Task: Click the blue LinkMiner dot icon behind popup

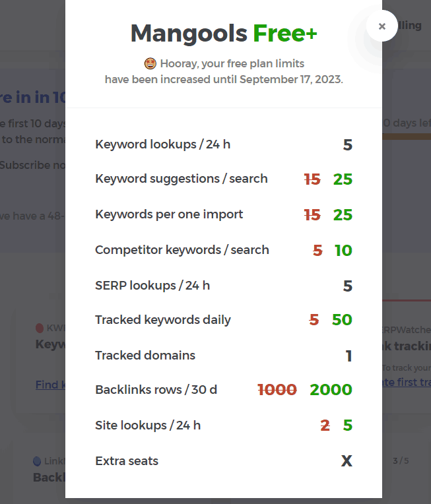Action: click(x=37, y=461)
